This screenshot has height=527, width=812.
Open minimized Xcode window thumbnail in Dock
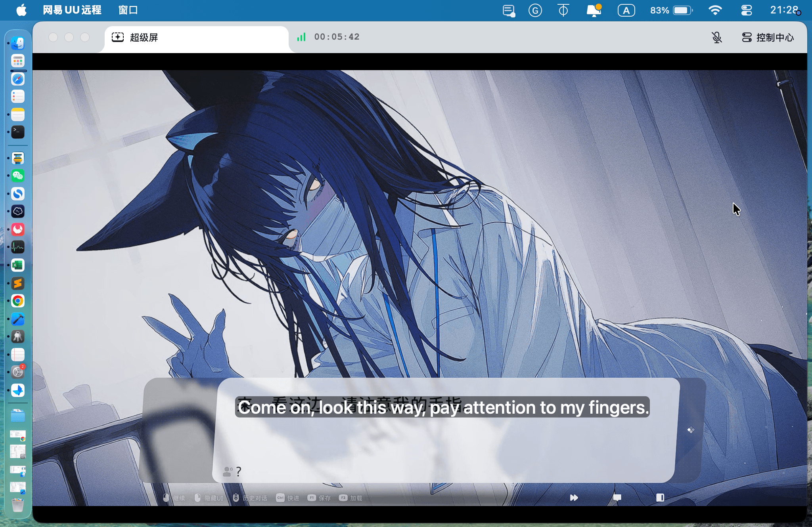click(x=18, y=488)
